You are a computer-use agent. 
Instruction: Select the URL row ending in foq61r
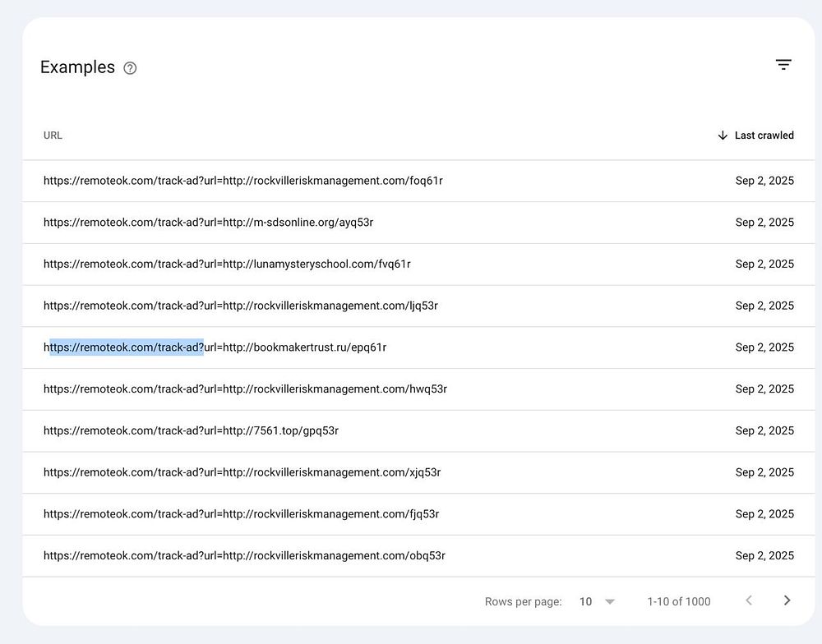click(x=418, y=181)
